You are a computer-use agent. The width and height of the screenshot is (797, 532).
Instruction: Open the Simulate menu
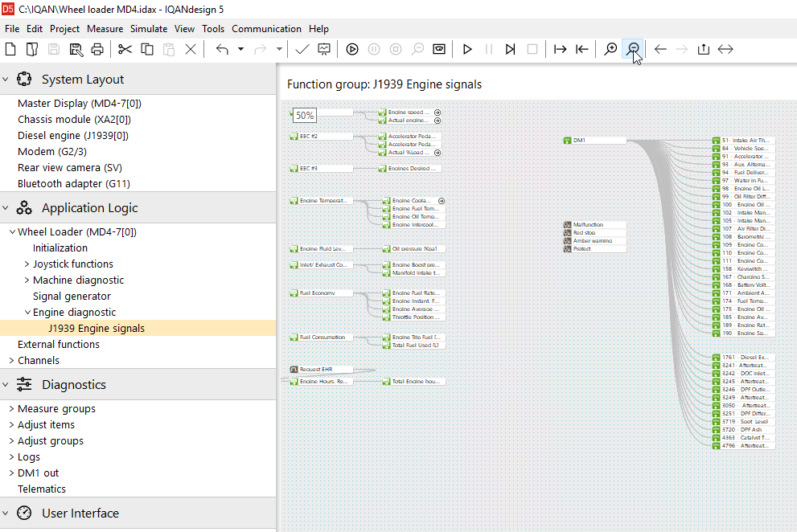pyautogui.click(x=149, y=29)
